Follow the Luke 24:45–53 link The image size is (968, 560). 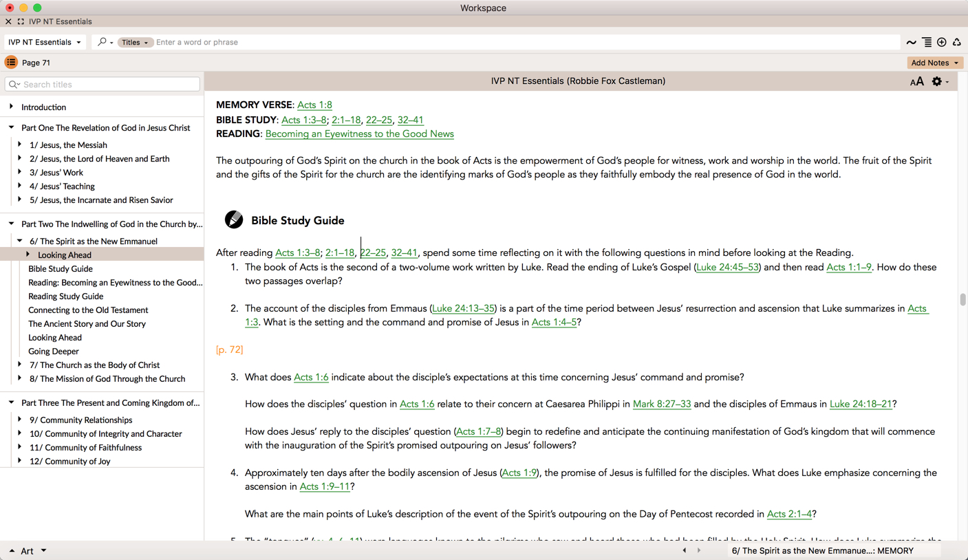point(727,267)
